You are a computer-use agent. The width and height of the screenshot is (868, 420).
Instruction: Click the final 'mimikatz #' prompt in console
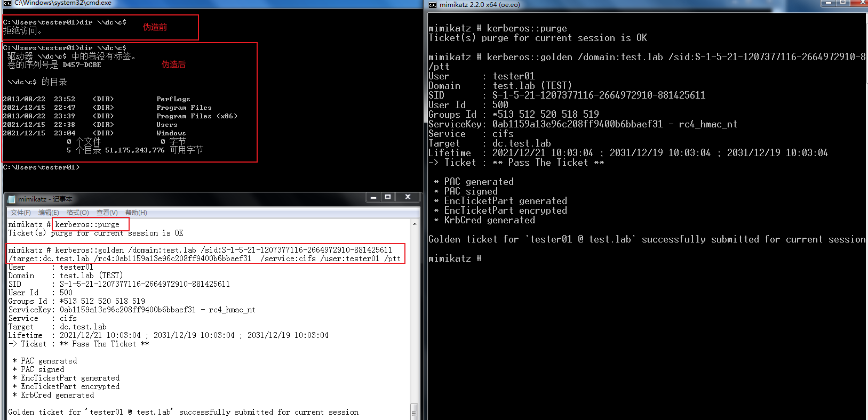pyautogui.click(x=455, y=259)
